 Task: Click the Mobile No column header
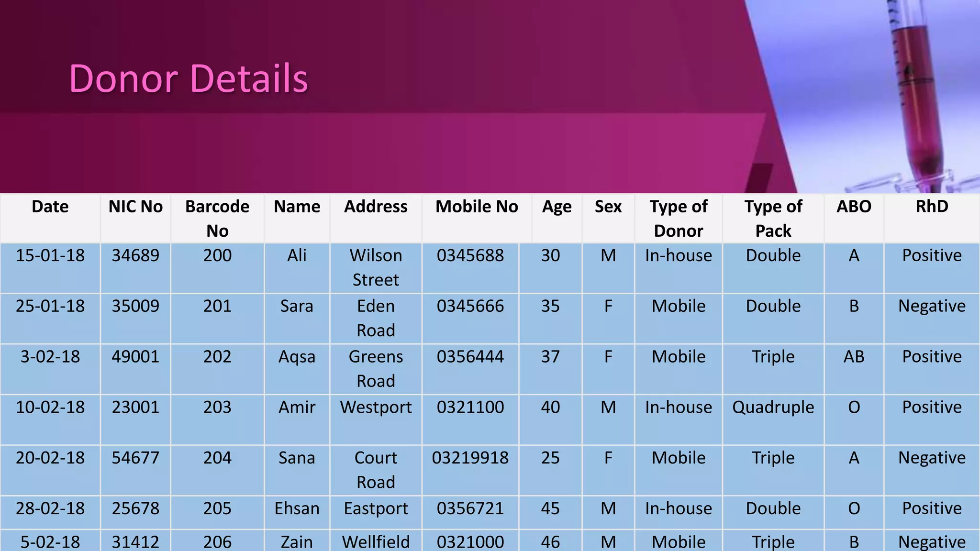(x=477, y=207)
